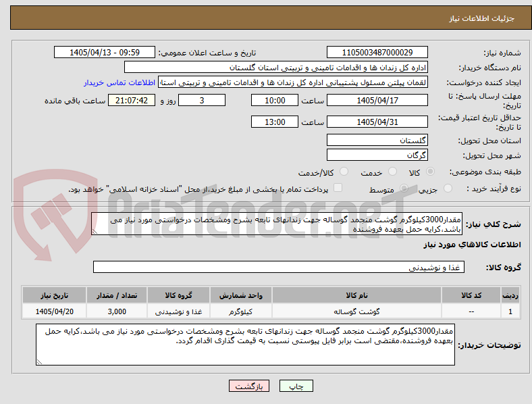Click the چاپ (print) button

[296, 386]
